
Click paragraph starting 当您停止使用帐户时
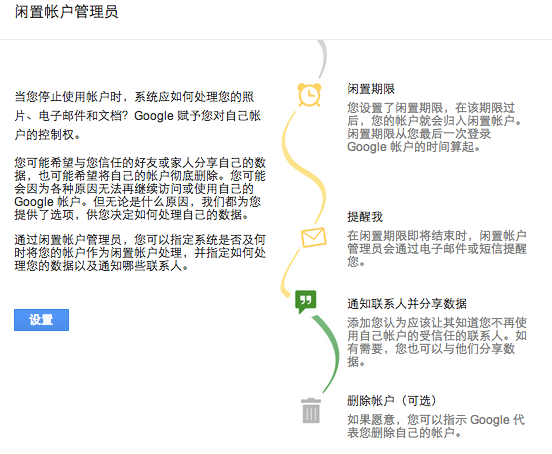(138, 115)
